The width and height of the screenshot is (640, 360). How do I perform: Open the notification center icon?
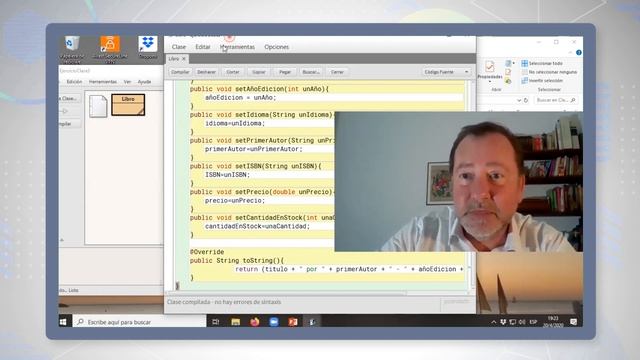[x=573, y=322]
